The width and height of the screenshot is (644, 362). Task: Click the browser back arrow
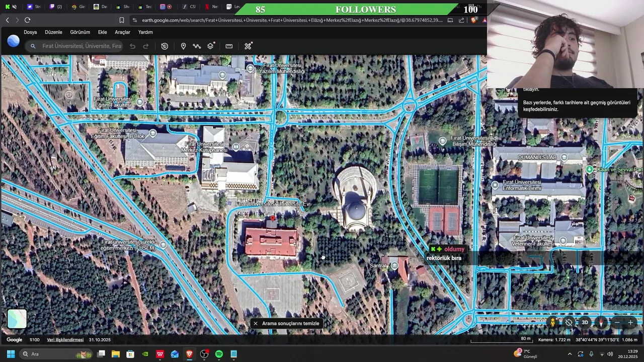point(7,20)
